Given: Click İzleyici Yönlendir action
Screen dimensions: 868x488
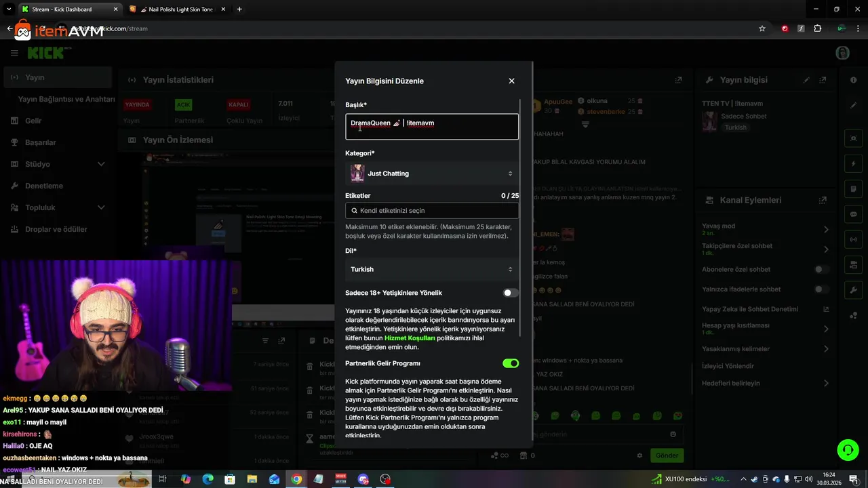Looking at the screenshot, I should [728, 366].
